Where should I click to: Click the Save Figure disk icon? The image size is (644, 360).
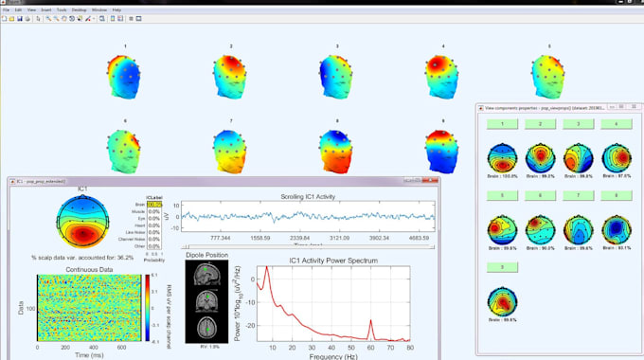point(20,19)
